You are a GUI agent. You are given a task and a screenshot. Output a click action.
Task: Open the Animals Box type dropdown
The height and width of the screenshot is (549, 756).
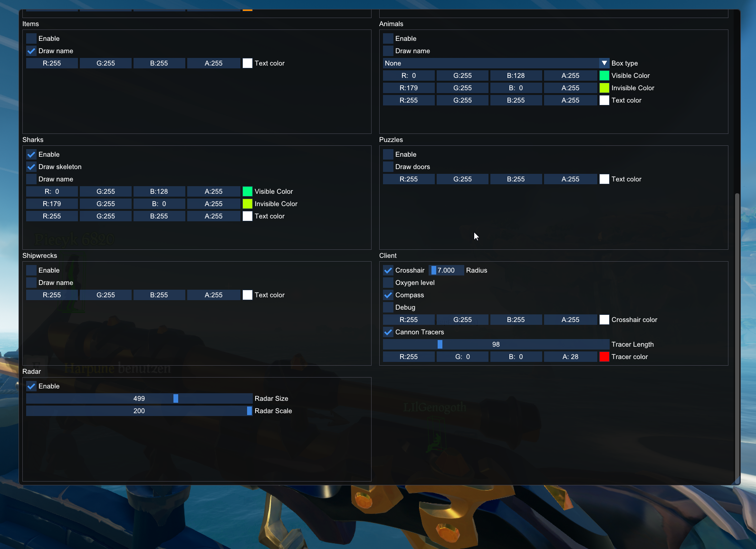click(604, 63)
